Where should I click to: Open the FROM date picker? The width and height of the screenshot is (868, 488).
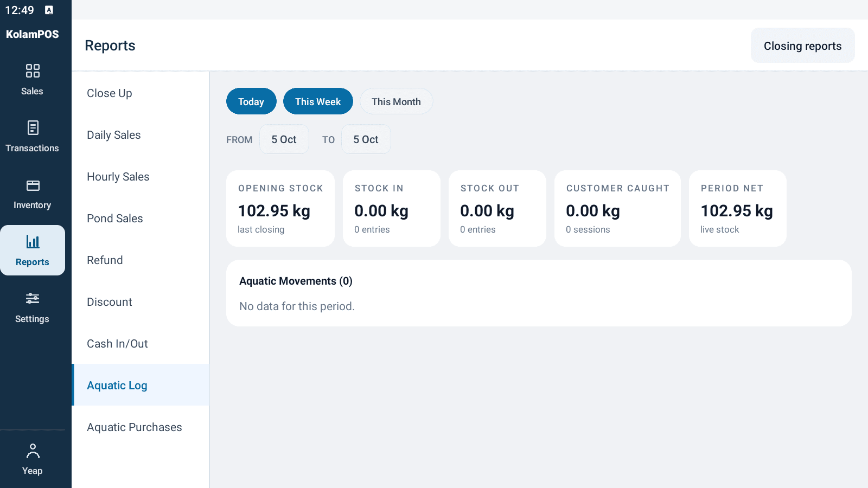coord(284,139)
